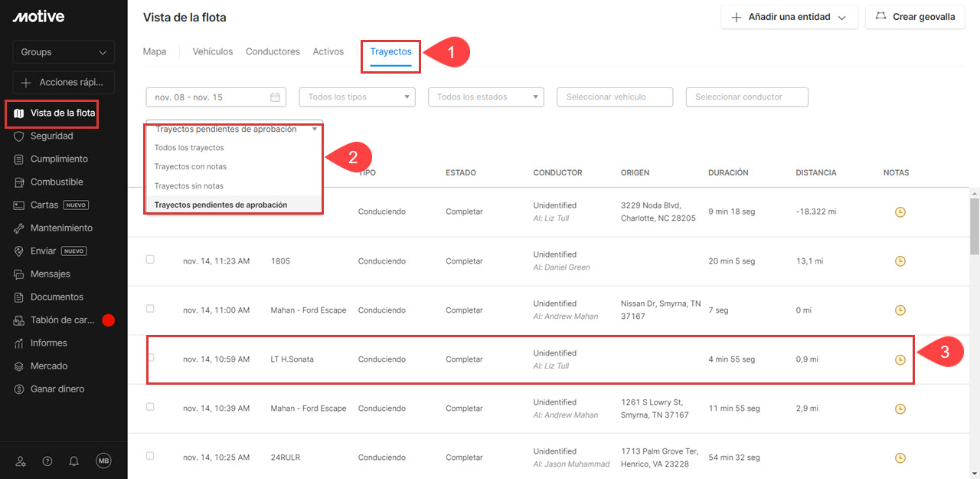This screenshot has width=980, height=479.
Task: Click pending clock icon for LT H.Sonata trip
Action: (x=900, y=359)
